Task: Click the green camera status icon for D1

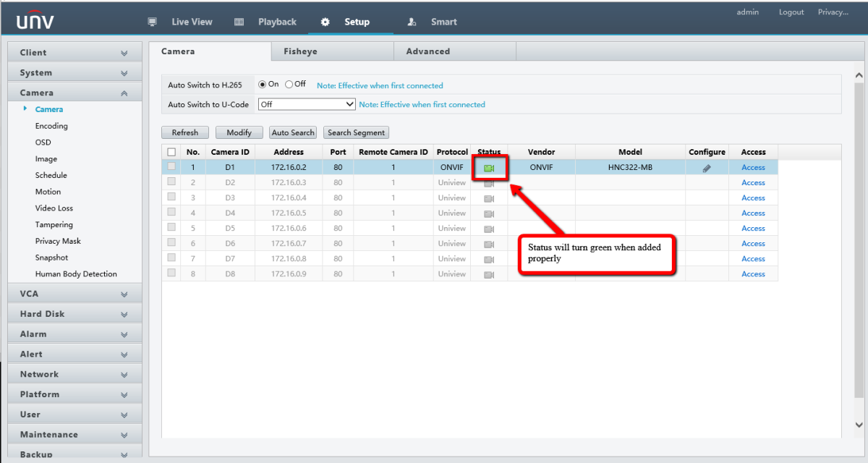Action: pos(490,166)
